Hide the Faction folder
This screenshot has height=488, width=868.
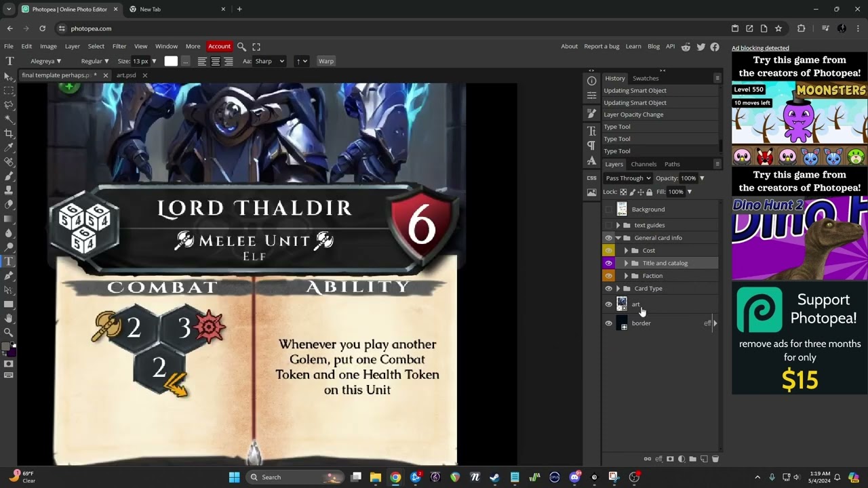click(x=608, y=276)
